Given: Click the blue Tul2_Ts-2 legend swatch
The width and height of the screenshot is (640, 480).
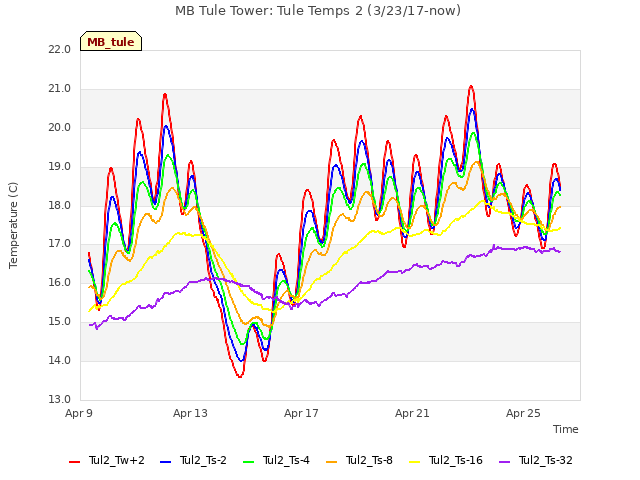Looking at the screenshot, I should pos(165,462).
